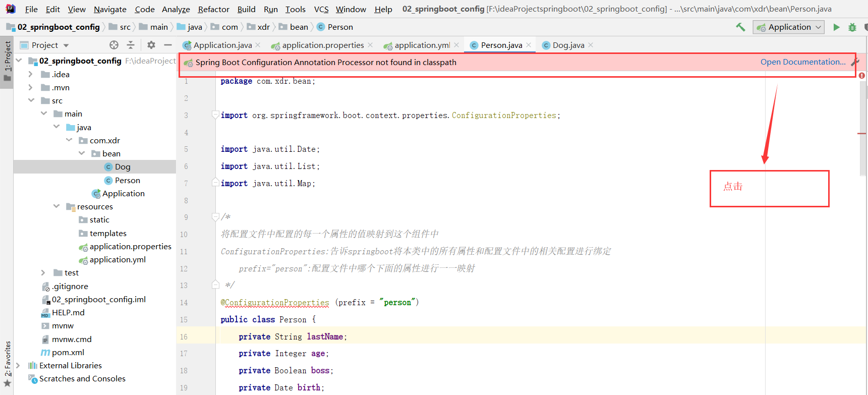
Task: Expand External Libraries node
Action: tap(18, 365)
